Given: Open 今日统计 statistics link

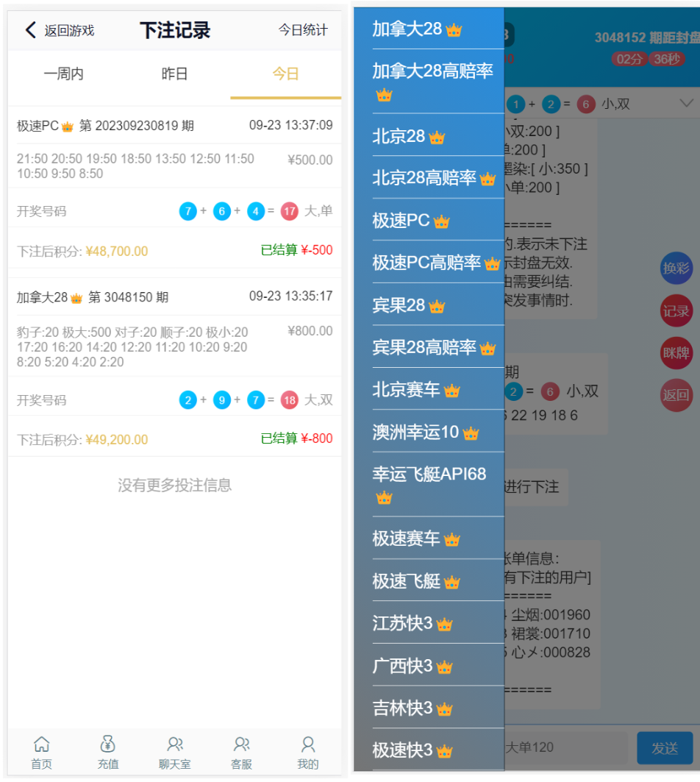Looking at the screenshot, I should pyautogui.click(x=302, y=30).
